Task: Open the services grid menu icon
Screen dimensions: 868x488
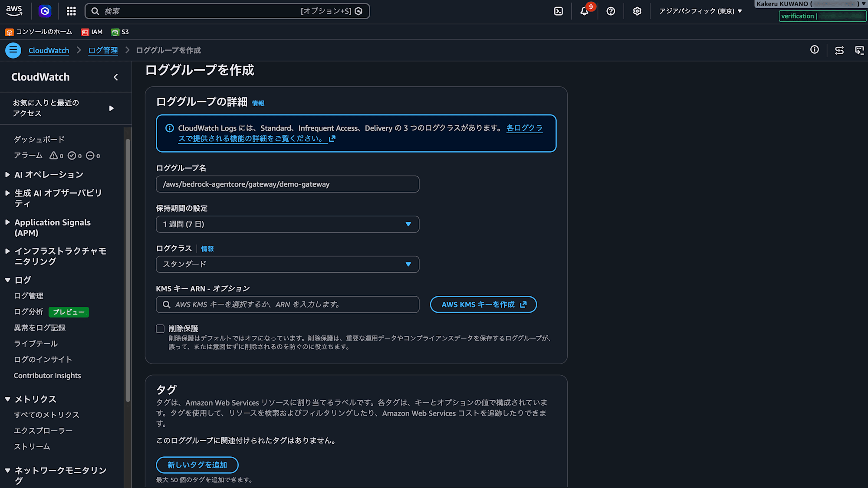Action: pyautogui.click(x=71, y=11)
